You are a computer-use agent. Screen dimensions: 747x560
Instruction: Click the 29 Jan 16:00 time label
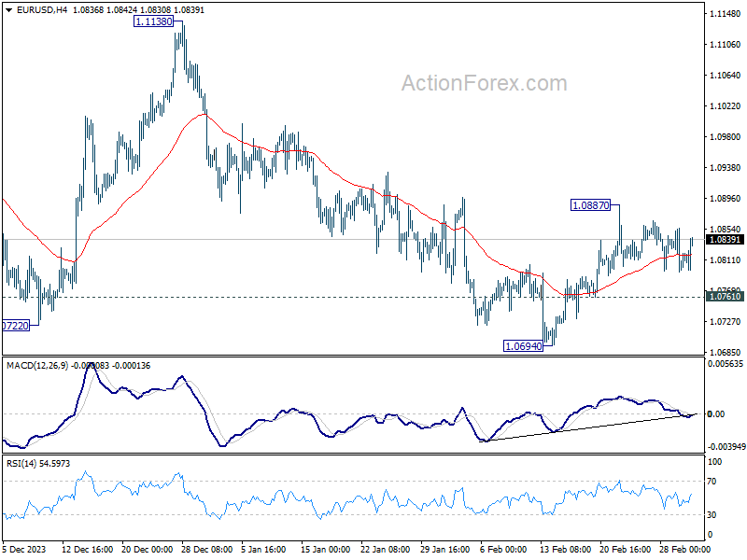point(445,549)
